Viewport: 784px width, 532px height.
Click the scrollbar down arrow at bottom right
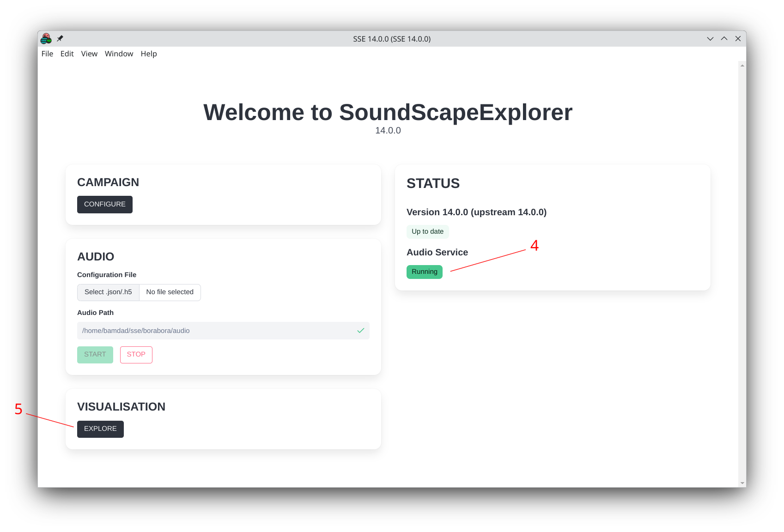click(742, 483)
